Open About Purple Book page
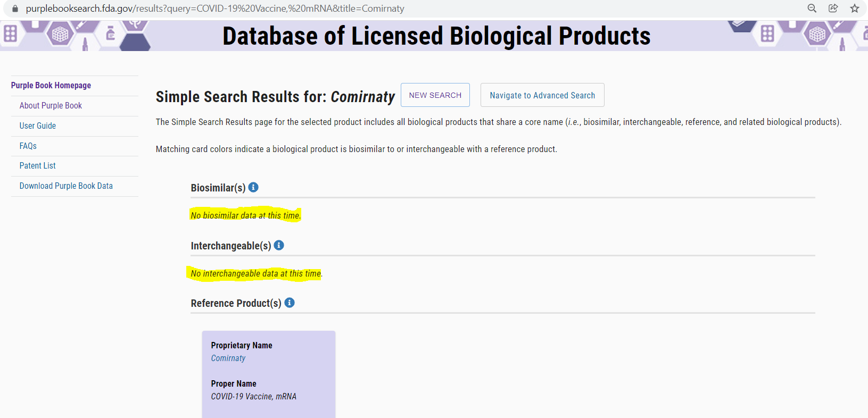The height and width of the screenshot is (418, 868). pos(51,106)
